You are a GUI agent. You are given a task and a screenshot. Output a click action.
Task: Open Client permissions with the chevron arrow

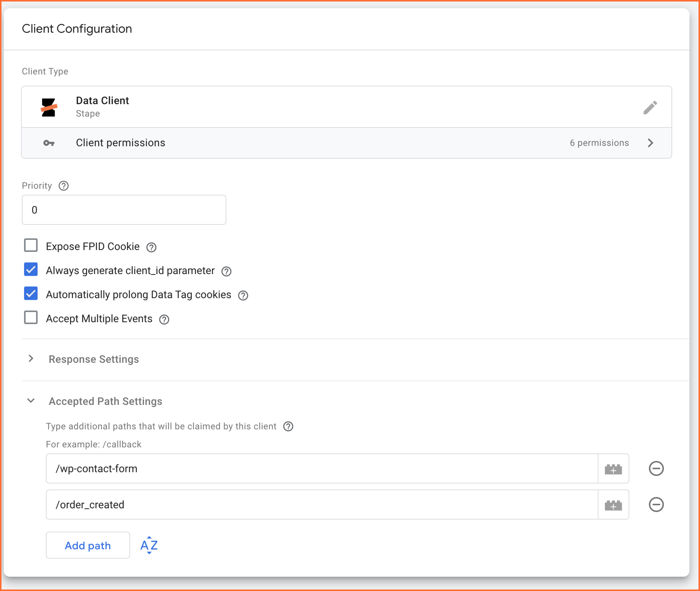tap(650, 143)
